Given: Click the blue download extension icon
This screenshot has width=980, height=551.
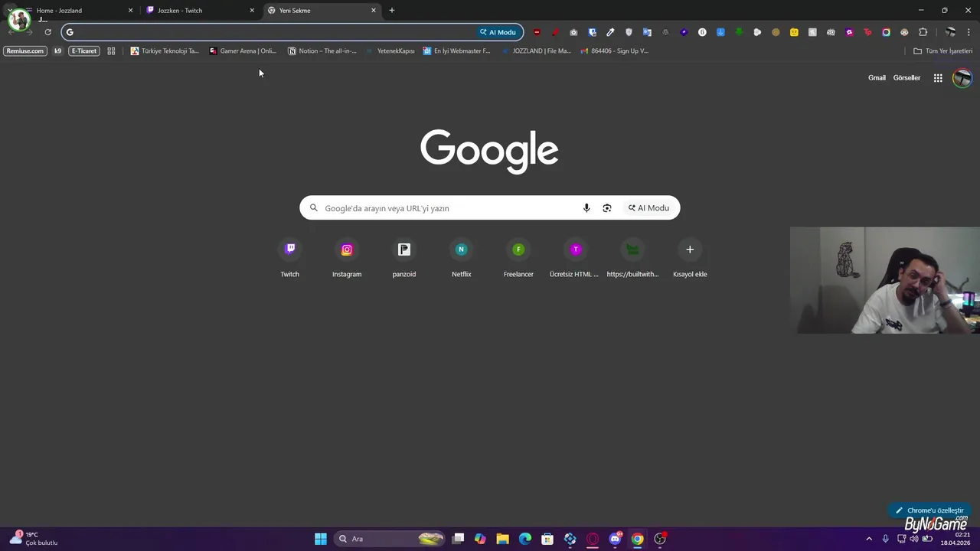Looking at the screenshot, I should tap(720, 32).
